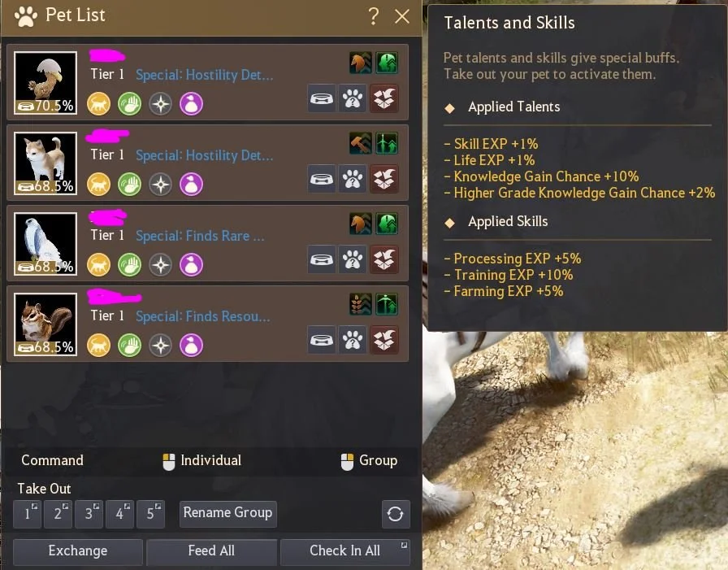Click the paw question-mark icon for the dog pet

[353, 179]
